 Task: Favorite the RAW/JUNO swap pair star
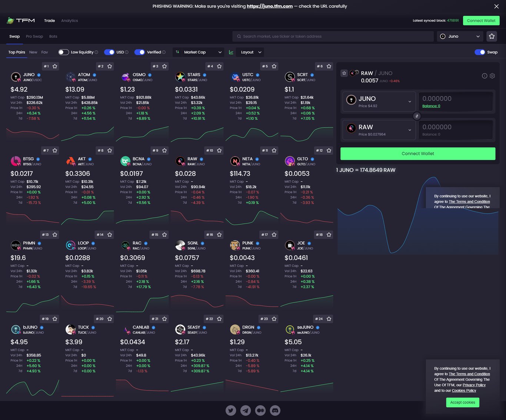(344, 73)
